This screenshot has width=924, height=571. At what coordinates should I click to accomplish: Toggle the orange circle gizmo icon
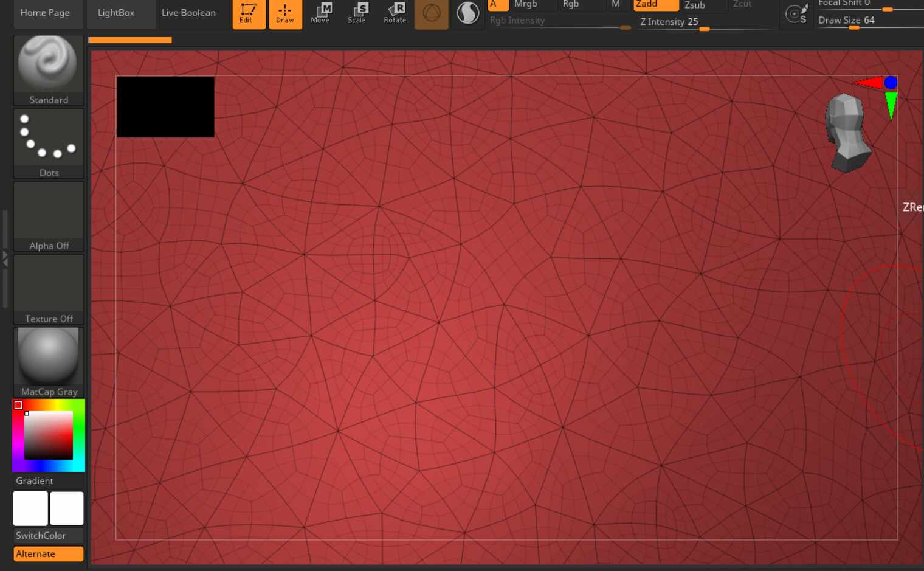(x=432, y=13)
